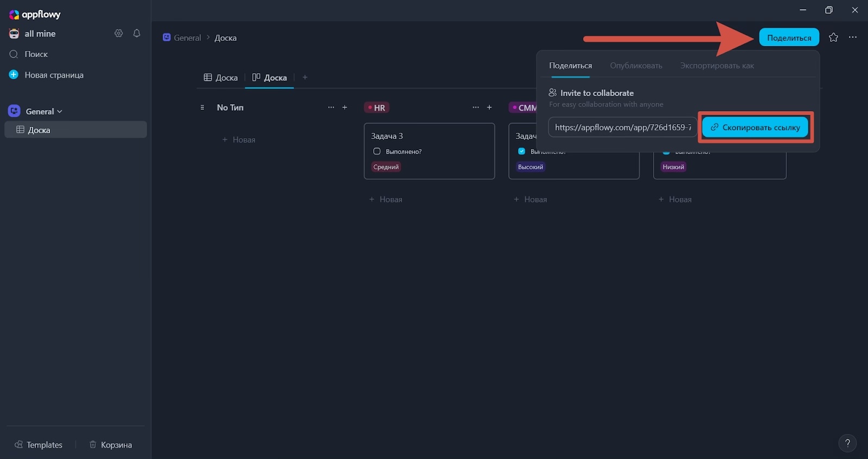Viewport: 868px width, 459px height.
Task: Switch to the Экспортировать как tab
Action: (717, 66)
